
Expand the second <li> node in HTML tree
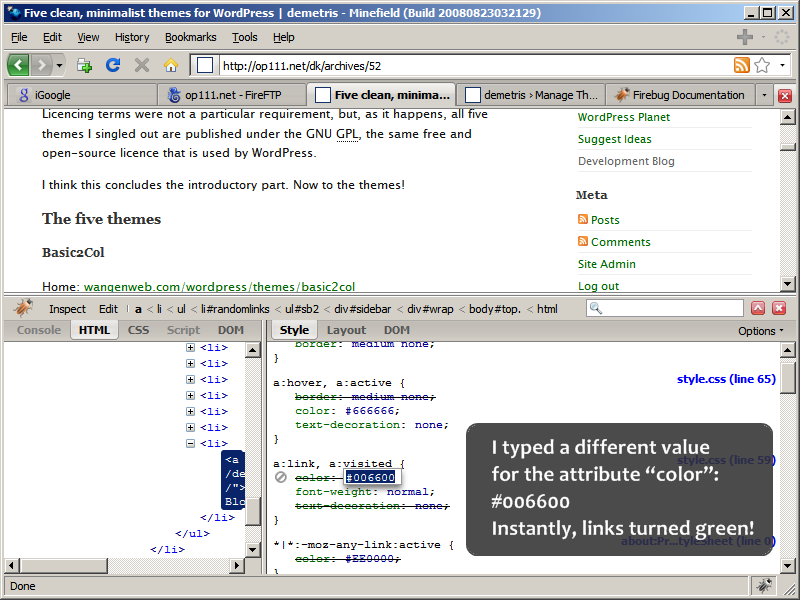pos(190,363)
